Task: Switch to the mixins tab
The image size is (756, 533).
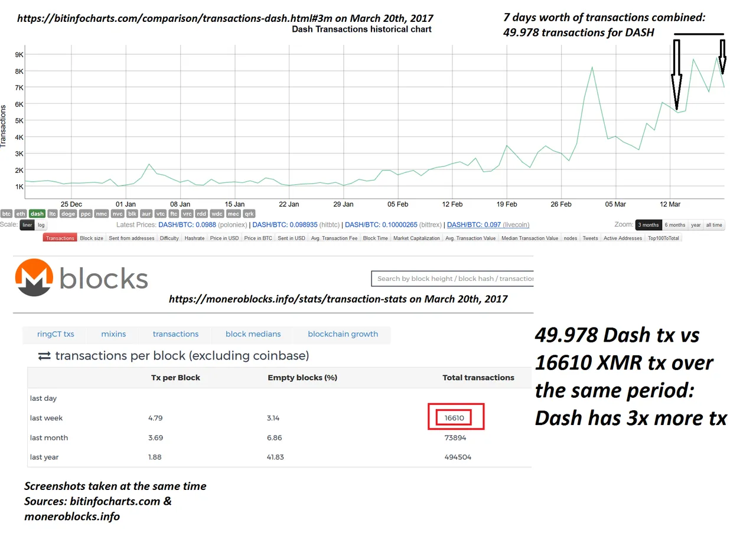Action: point(113,334)
